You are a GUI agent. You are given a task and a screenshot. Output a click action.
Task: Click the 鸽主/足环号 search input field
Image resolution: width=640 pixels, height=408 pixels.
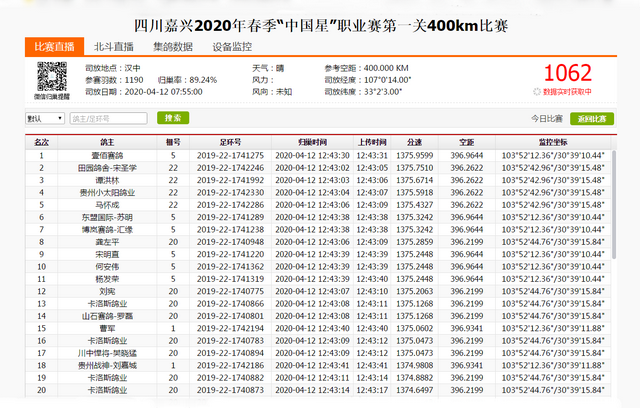[x=109, y=118]
